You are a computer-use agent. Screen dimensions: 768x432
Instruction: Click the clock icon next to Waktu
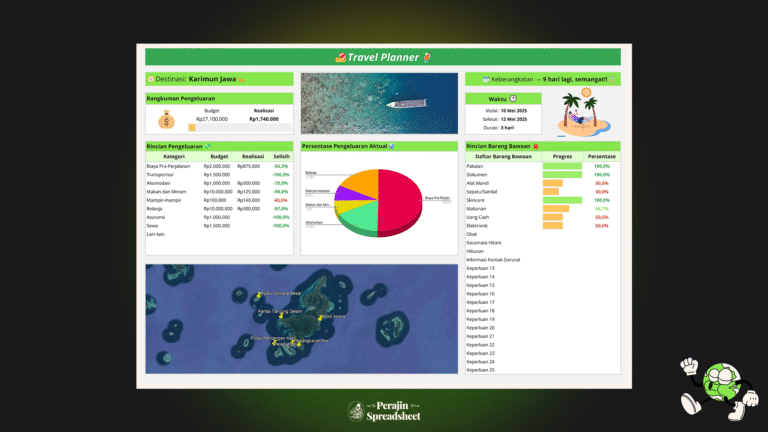pyautogui.click(x=513, y=98)
